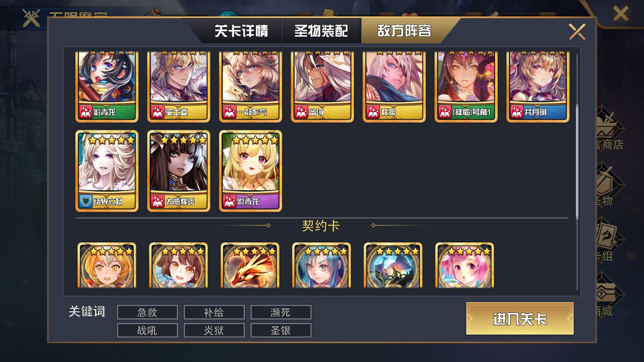Select the blue-haired contract card icon
The image size is (644, 362).
[322, 265]
